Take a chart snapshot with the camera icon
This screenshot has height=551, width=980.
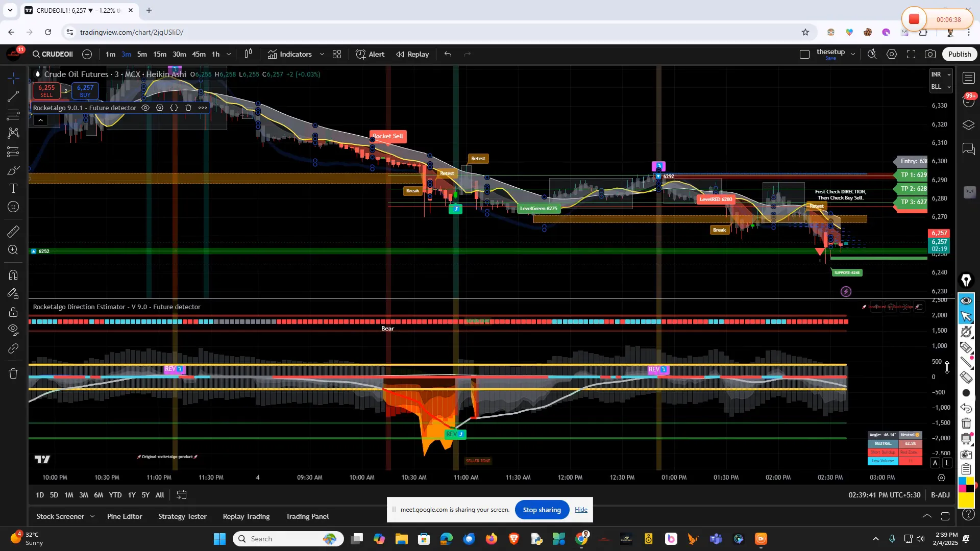[x=930, y=54]
